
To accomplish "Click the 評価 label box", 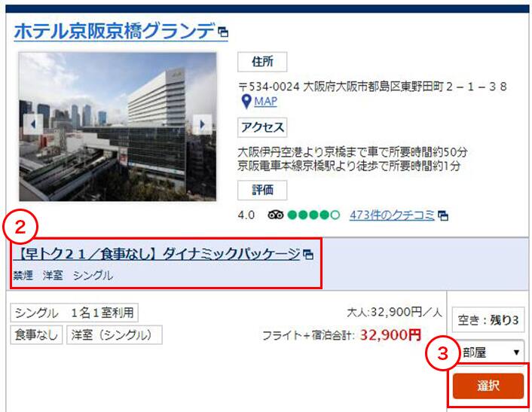I will [262, 191].
